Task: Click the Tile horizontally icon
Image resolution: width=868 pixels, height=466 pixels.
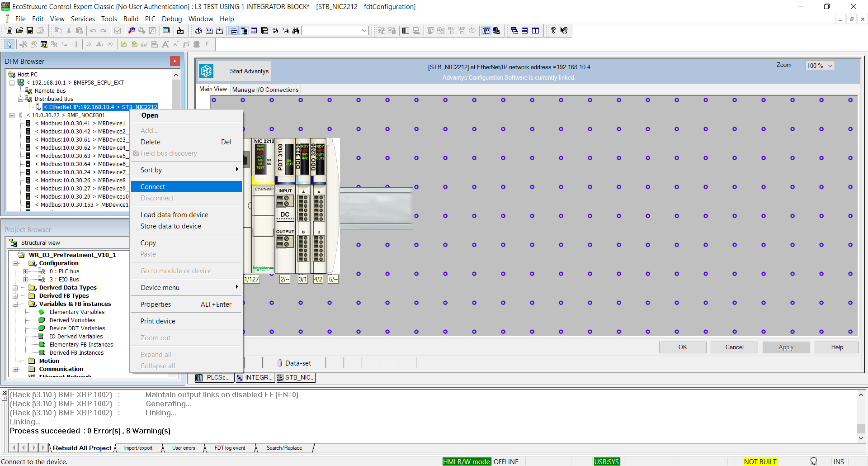Action: click(x=525, y=30)
